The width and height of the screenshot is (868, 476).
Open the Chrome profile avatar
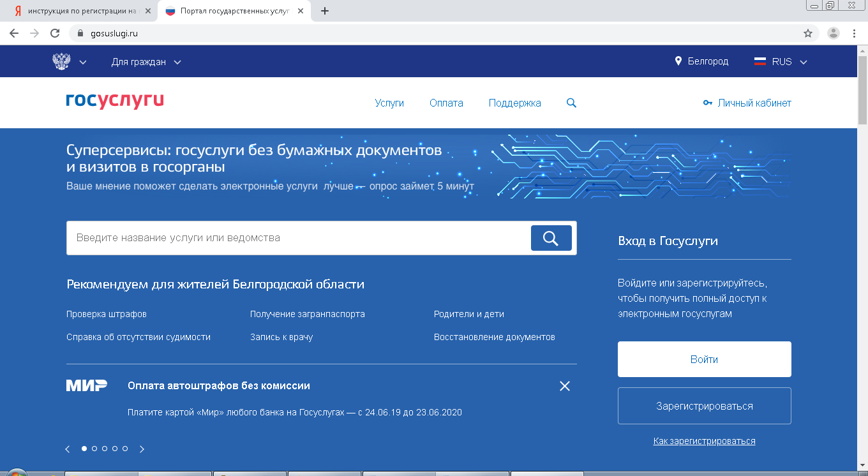click(833, 33)
